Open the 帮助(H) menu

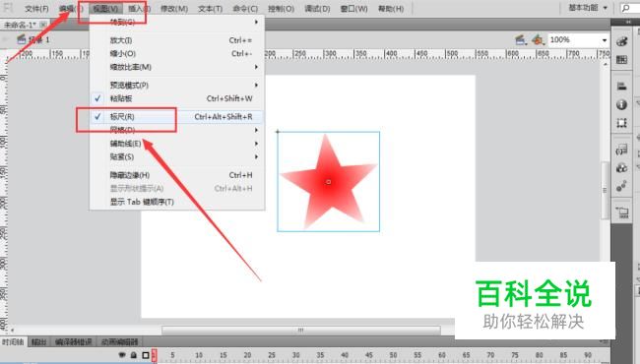pyautogui.click(x=391, y=9)
